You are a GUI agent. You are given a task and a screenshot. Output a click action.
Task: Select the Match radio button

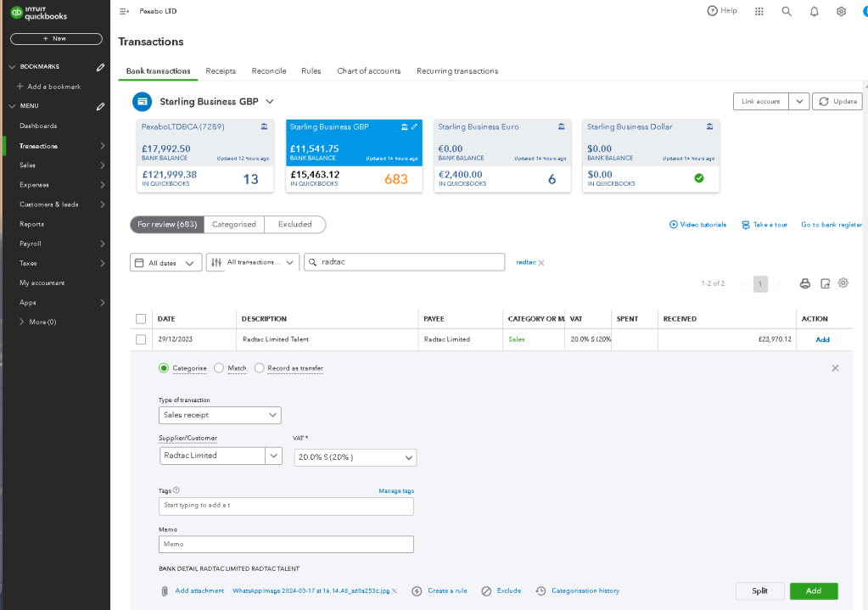pyautogui.click(x=219, y=368)
